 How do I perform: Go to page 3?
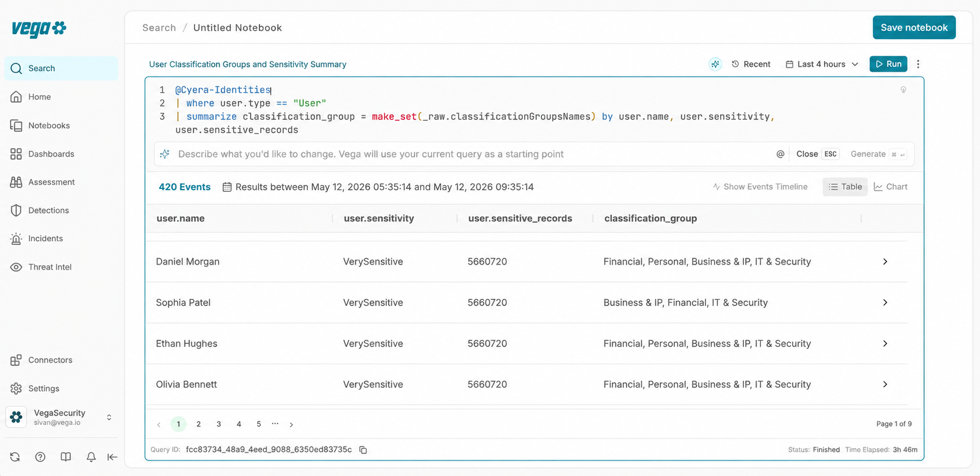(x=218, y=424)
